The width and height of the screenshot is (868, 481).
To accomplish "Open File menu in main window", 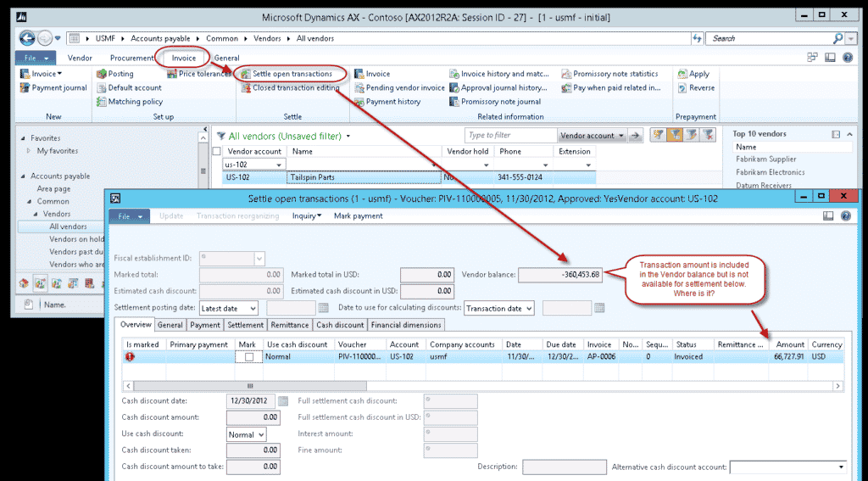I will pos(36,58).
